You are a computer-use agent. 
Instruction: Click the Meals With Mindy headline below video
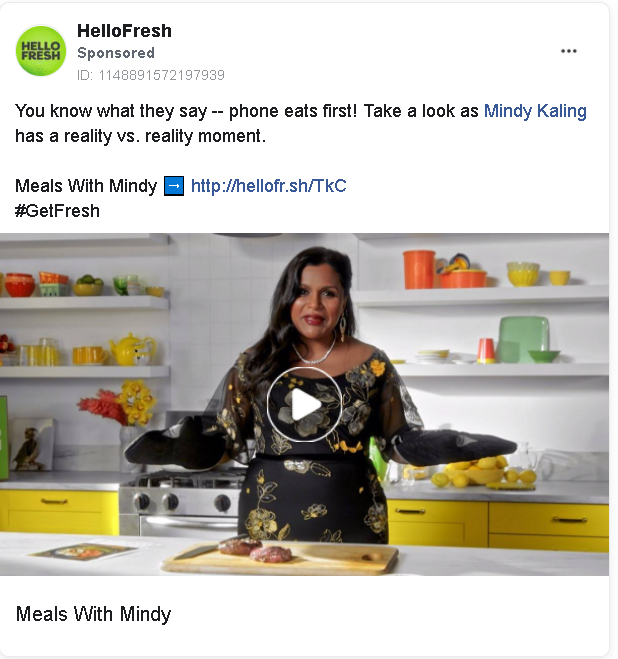pyautogui.click(x=93, y=614)
